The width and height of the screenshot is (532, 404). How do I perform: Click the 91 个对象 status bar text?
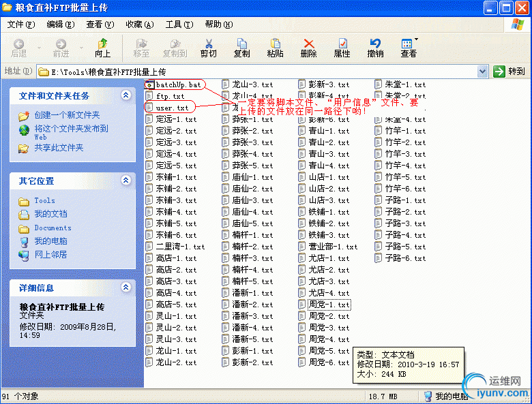[20, 397]
